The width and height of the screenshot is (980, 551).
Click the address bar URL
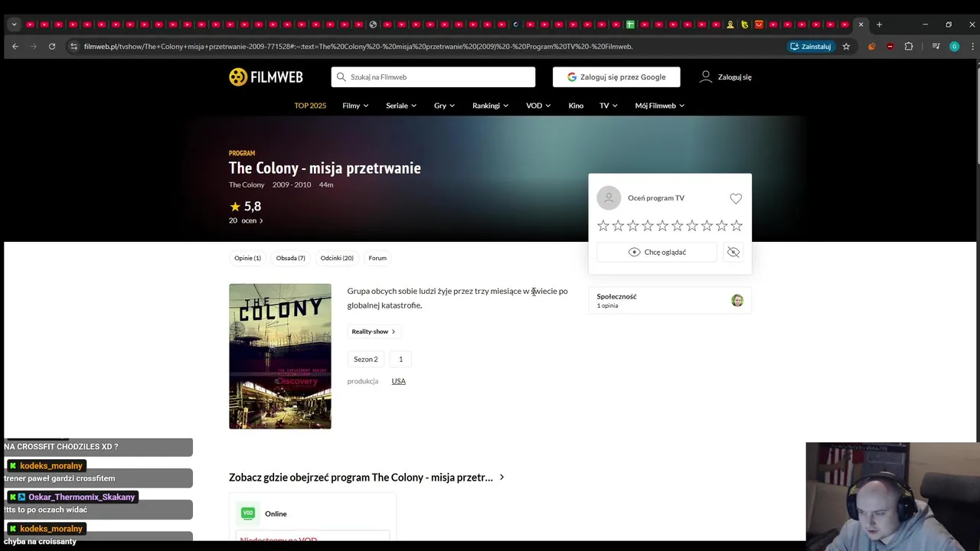(358, 46)
